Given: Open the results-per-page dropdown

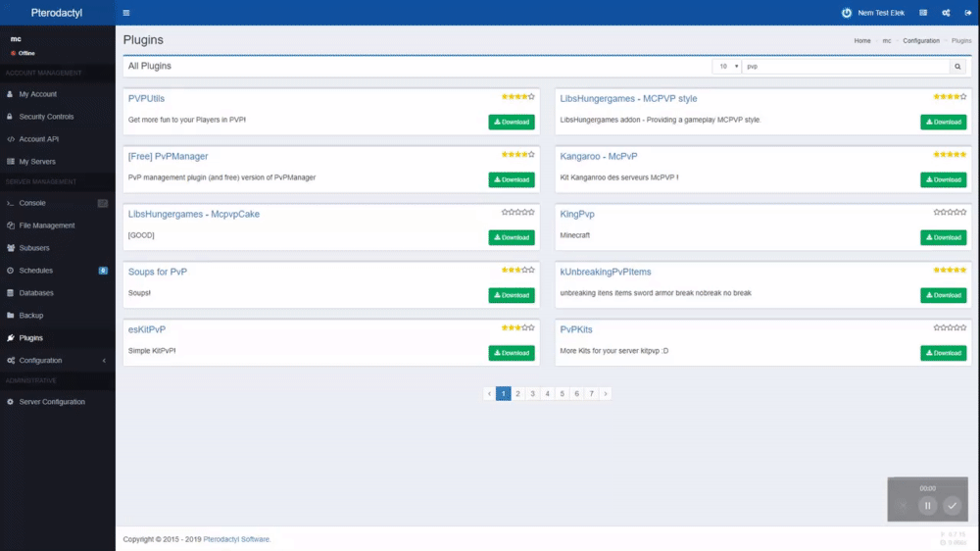Looking at the screenshot, I should point(726,67).
